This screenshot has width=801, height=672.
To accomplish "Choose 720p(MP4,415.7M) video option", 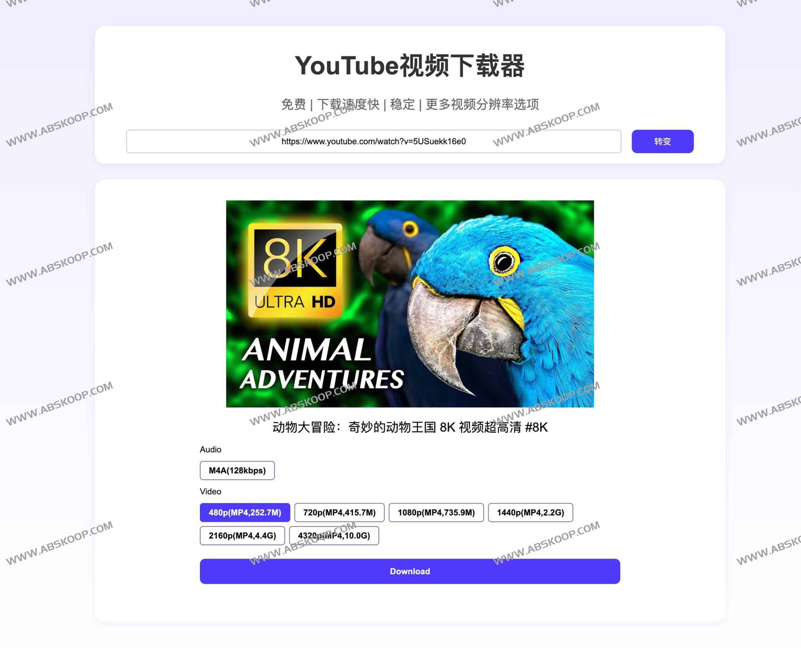I will [339, 512].
